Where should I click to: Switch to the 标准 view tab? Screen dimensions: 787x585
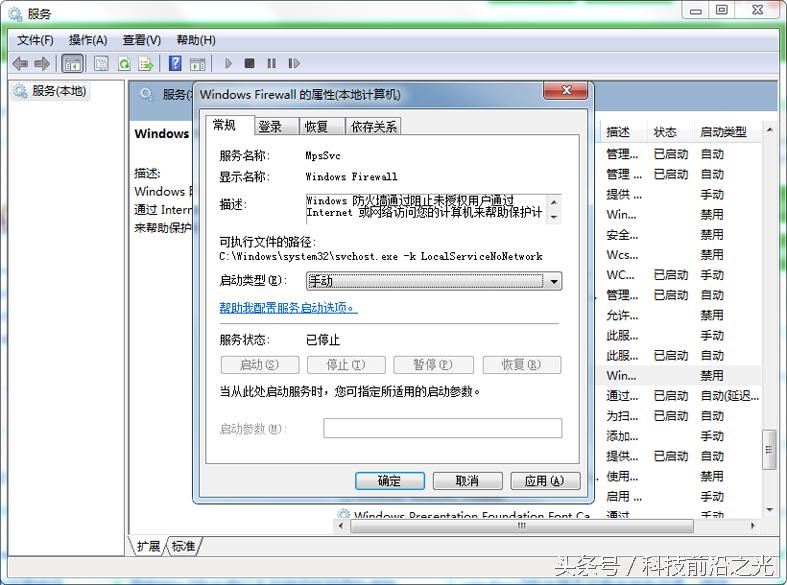183,546
